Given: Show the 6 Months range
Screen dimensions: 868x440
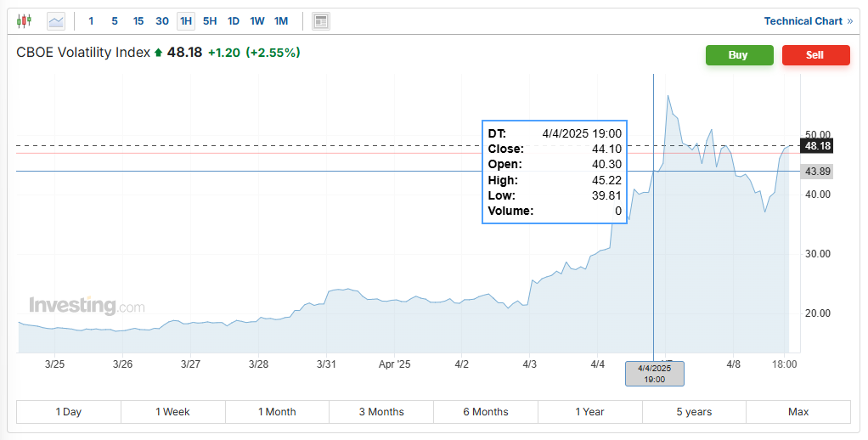Looking at the screenshot, I should click(x=486, y=412).
